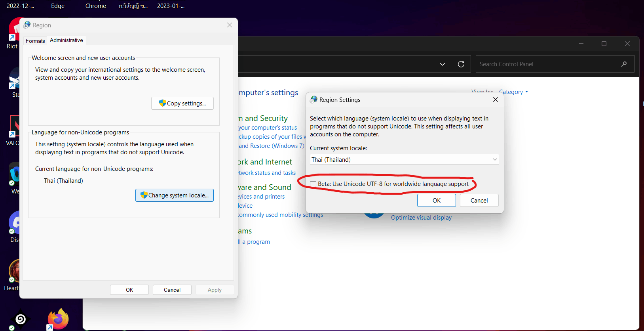Screen dimensions: 644x331
Task: Click Cancel in the Region window
Action: click(x=172, y=290)
